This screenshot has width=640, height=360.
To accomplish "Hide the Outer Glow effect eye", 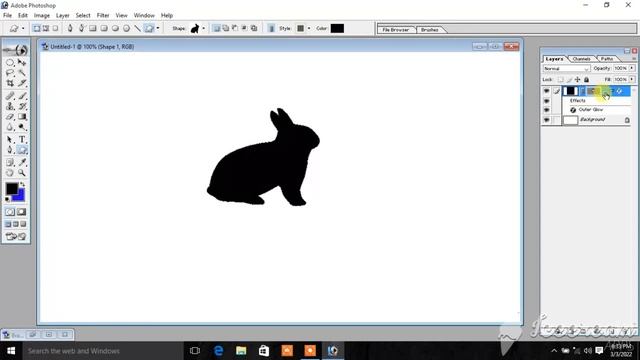I will coord(547,110).
